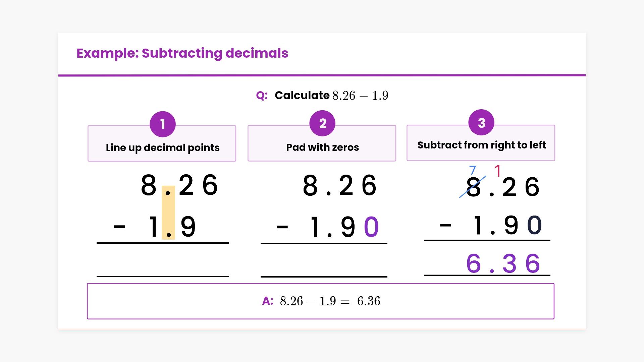
Task: Click the crossed-out 8 in step 3
Action: 473,187
